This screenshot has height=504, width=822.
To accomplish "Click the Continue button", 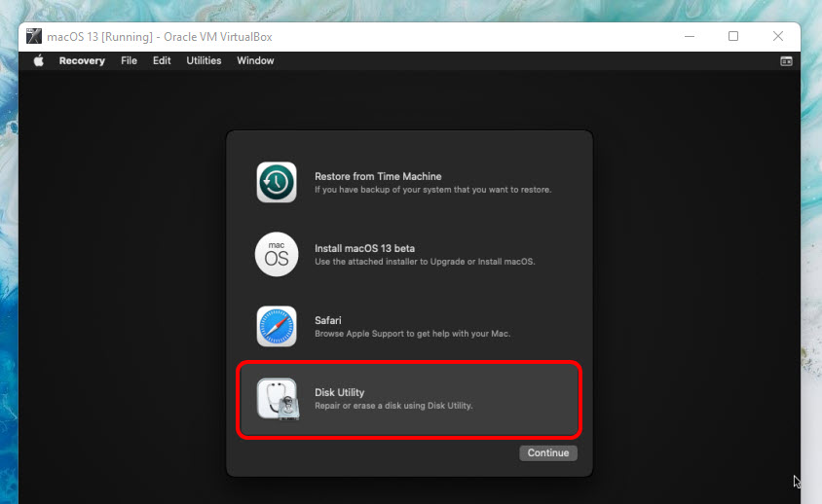I will click(x=548, y=452).
